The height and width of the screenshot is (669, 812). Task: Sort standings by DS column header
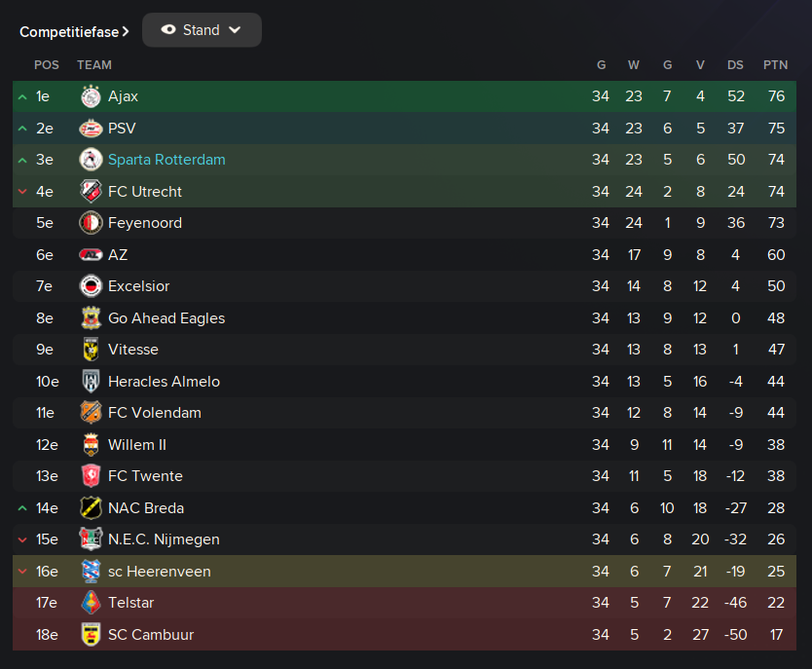pyautogui.click(x=735, y=65)
